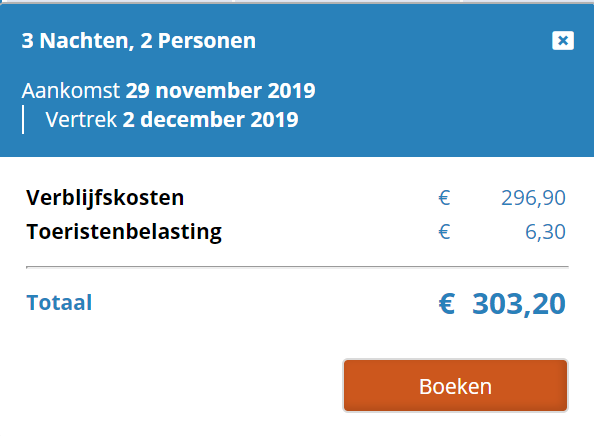This screenshot has height=436, width=594.
Task: Select the '3 Nachten' header text
Action: click(75, 41)
